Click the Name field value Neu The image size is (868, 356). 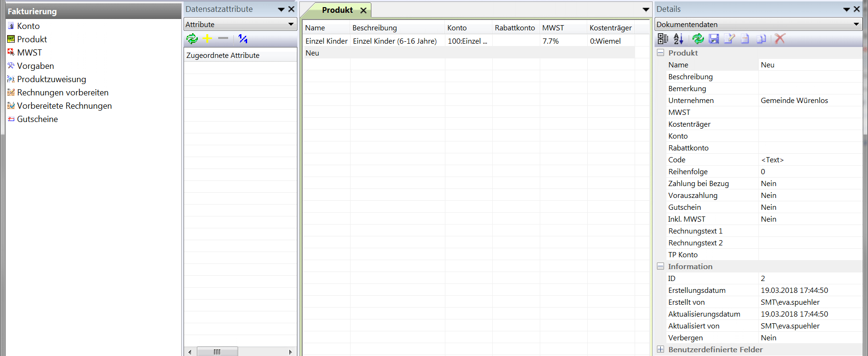pyautogui.click(x=767, y=65)
